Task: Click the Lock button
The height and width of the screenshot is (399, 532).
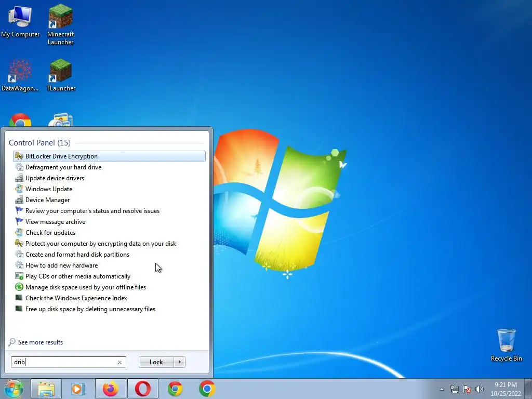Action: [156, 362]
